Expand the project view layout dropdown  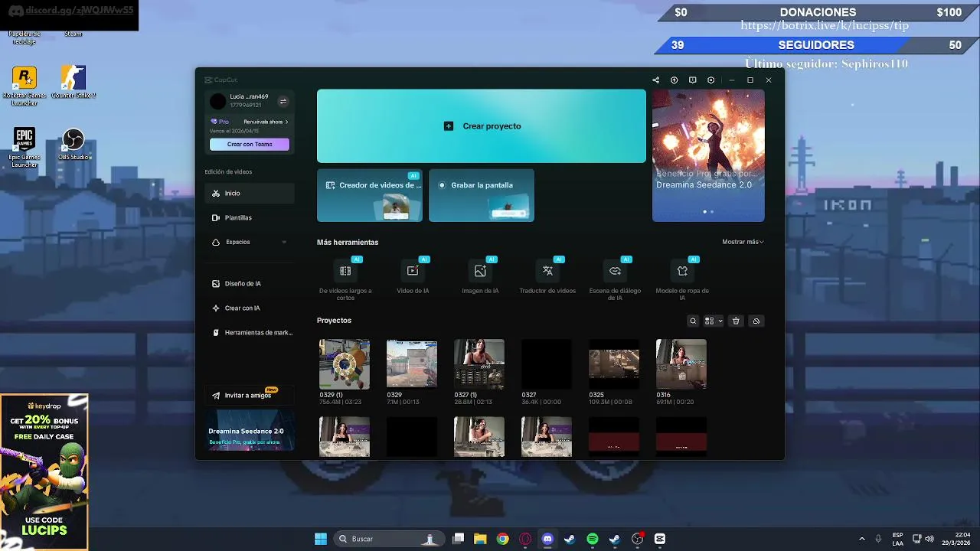point(714,321)
